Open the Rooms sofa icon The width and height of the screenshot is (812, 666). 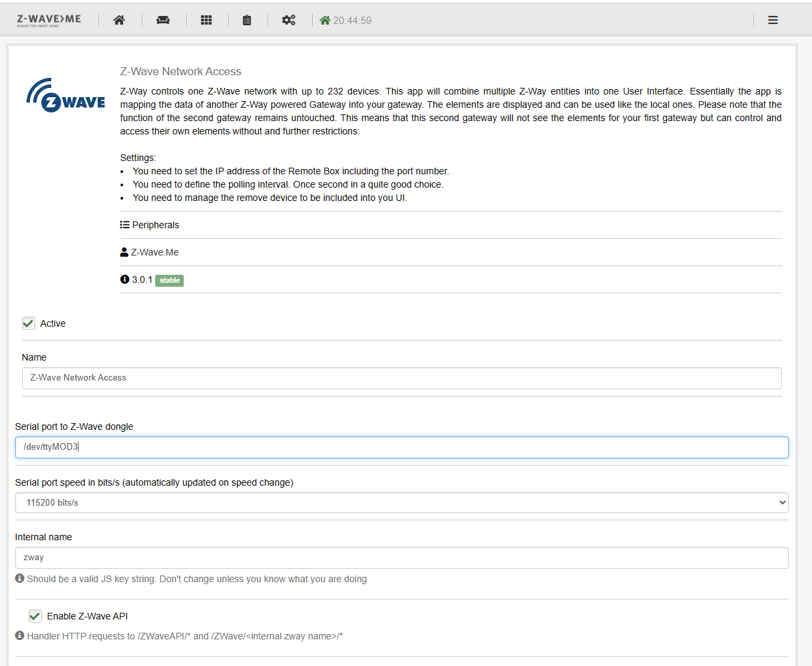click(163, 20)
